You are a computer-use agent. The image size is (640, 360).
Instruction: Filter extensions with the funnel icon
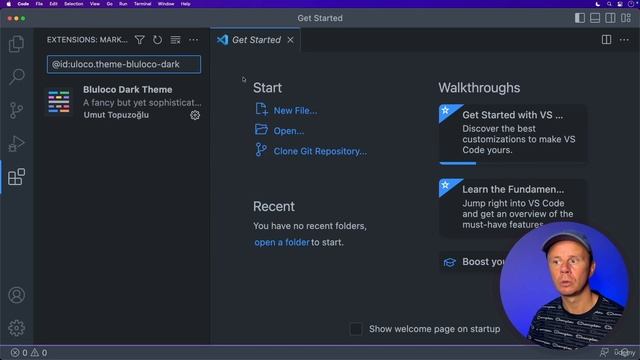140,40
